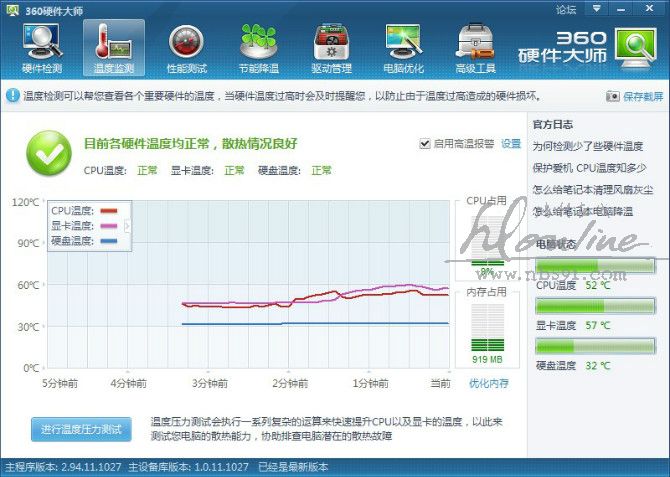Click the 电脑状态 heading
Viewport: 670px width, 477px height.
(556, 244)
